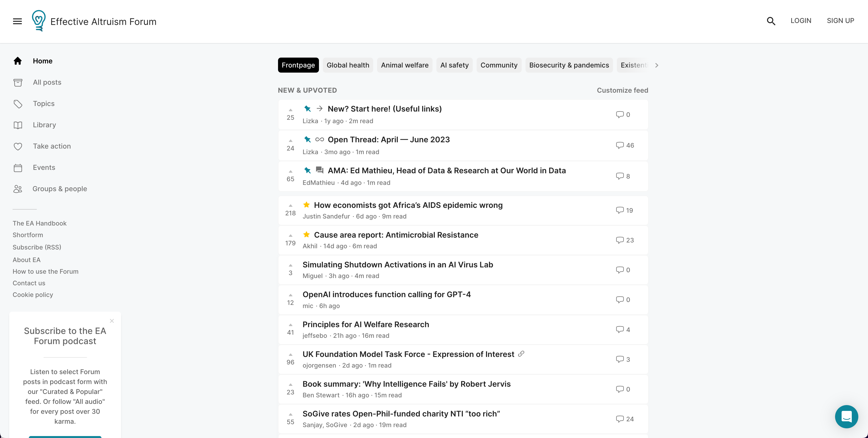Switch to the AI safety tab
The width and height of the screenshot is (868, 438).
454,65
